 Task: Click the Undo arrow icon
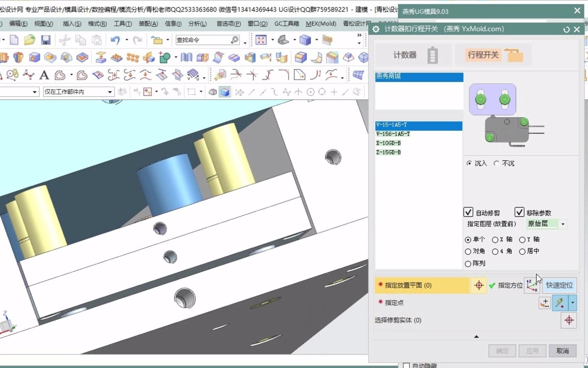[x=115, y=40]
